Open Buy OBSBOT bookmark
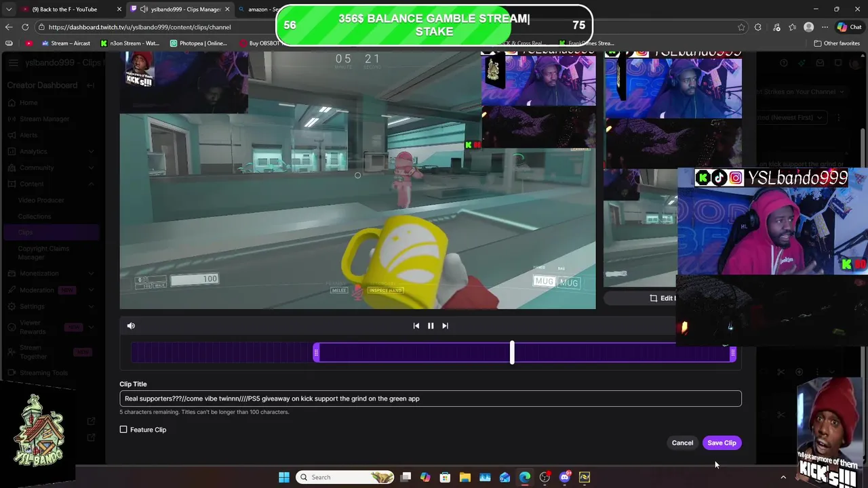 [260, 43]
